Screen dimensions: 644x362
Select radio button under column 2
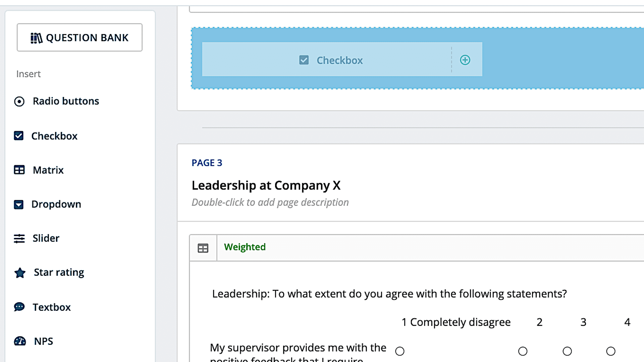(x=523, y=351)
